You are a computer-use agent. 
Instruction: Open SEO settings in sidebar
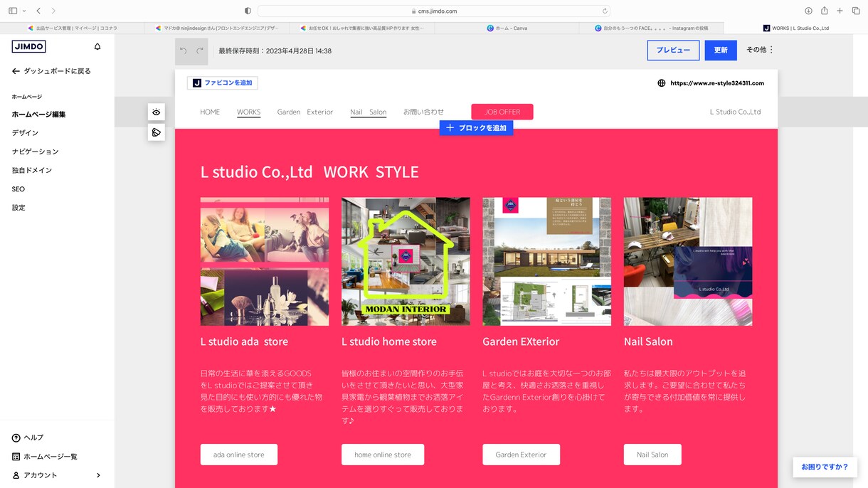tap(18, 189)
